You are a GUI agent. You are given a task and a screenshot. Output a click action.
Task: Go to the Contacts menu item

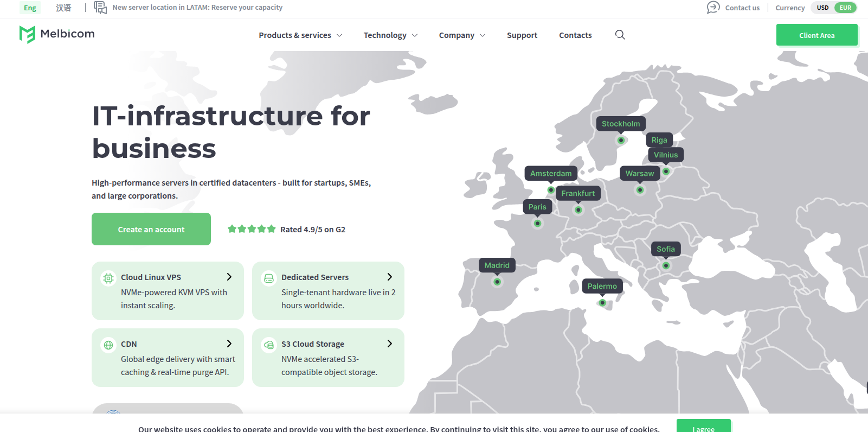click(x=575, y=35)
